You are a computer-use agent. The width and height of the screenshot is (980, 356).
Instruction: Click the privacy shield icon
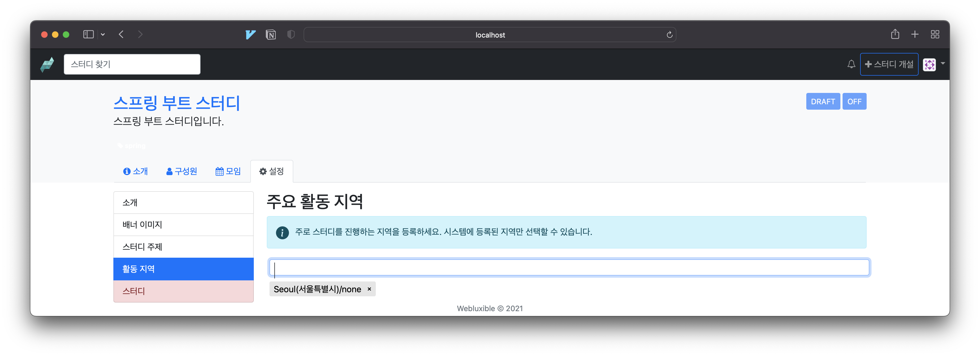point(291,35)
